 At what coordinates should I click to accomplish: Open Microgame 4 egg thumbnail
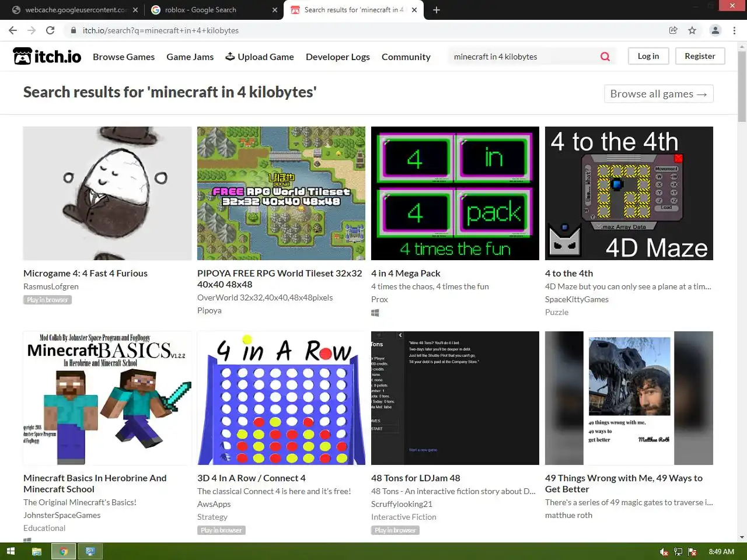click(x=107, y=193)
